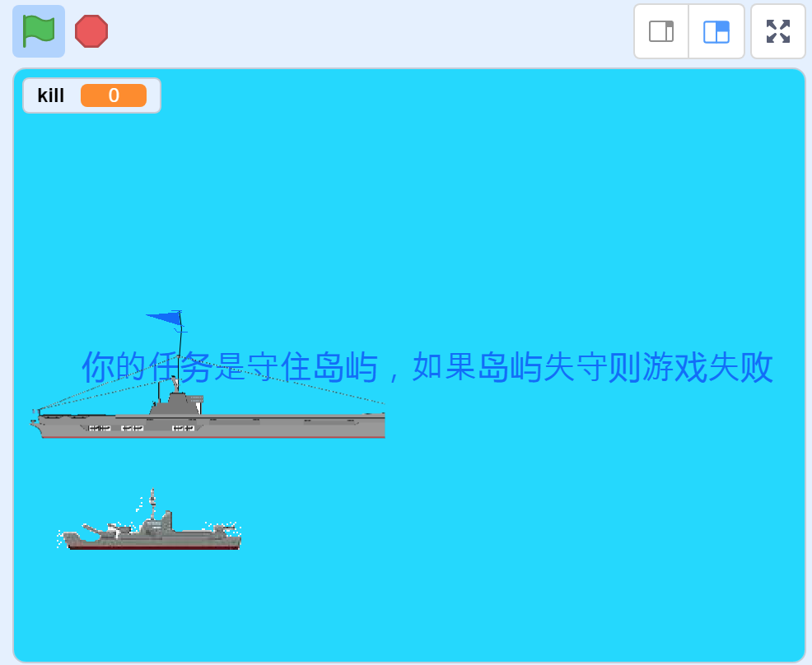Screen dimensions: 812x665
Task: Switch to small stage layout
Action: coord(661,31)
